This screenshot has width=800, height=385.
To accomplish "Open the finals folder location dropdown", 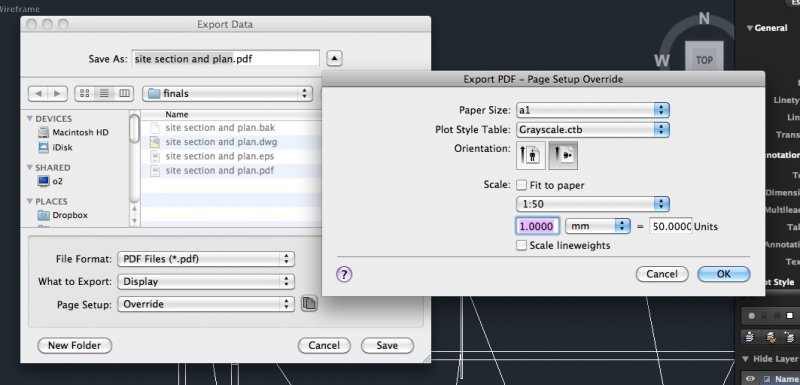I will pyautogui.click(x=228, y=94).
